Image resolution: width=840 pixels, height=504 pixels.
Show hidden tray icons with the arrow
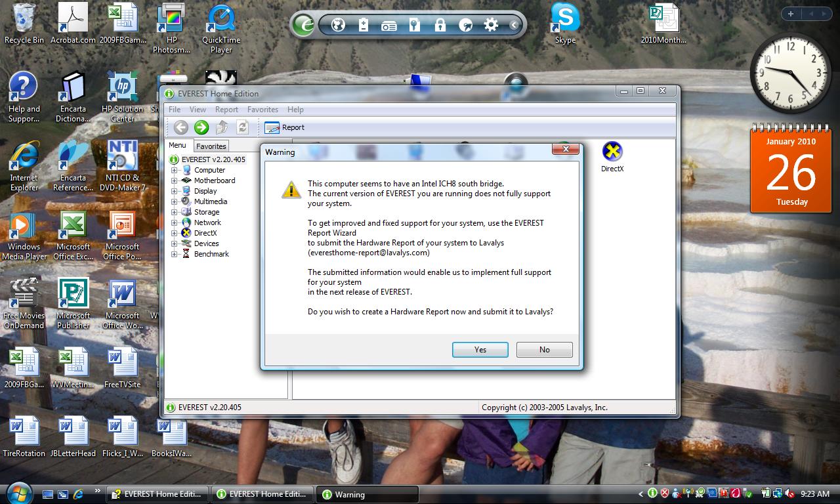click(x=641, y=493)
